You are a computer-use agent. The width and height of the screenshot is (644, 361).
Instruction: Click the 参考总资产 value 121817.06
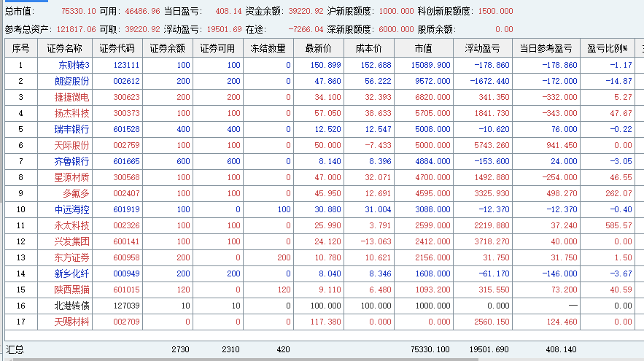pyautogui.click(x=76, y=29)
